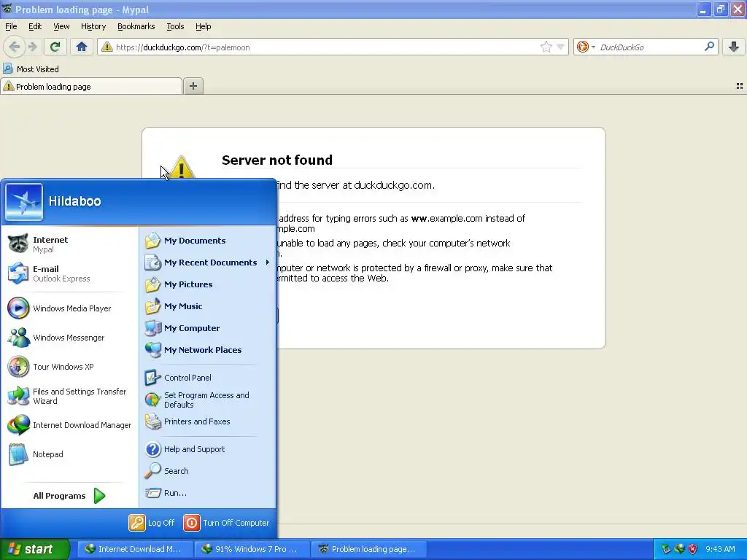Click the red security shield tray icon

[x=693, y=549]
